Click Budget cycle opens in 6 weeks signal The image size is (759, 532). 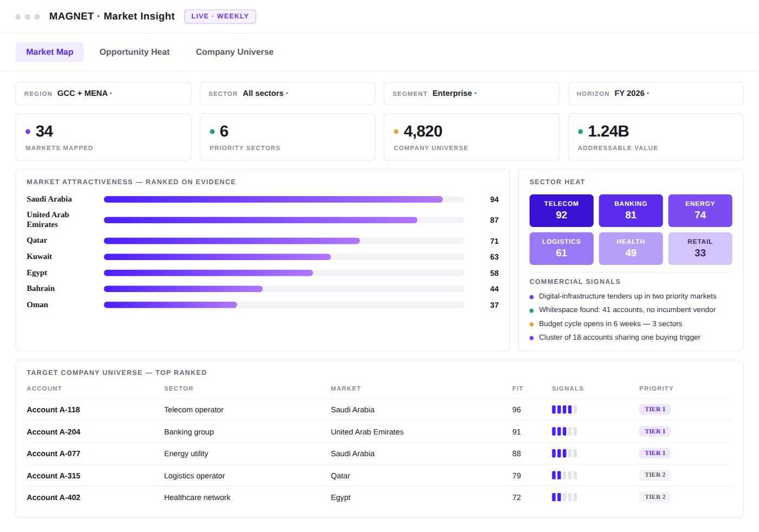(x=610, y=324)
